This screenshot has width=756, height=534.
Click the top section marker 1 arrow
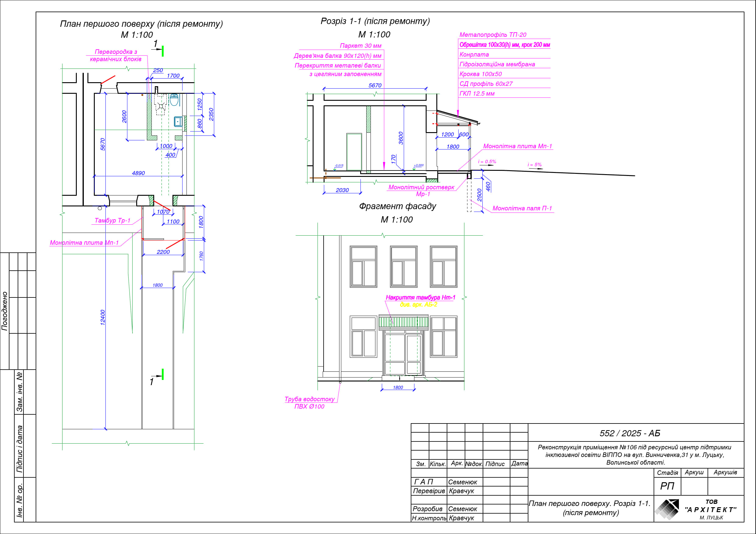158,50
